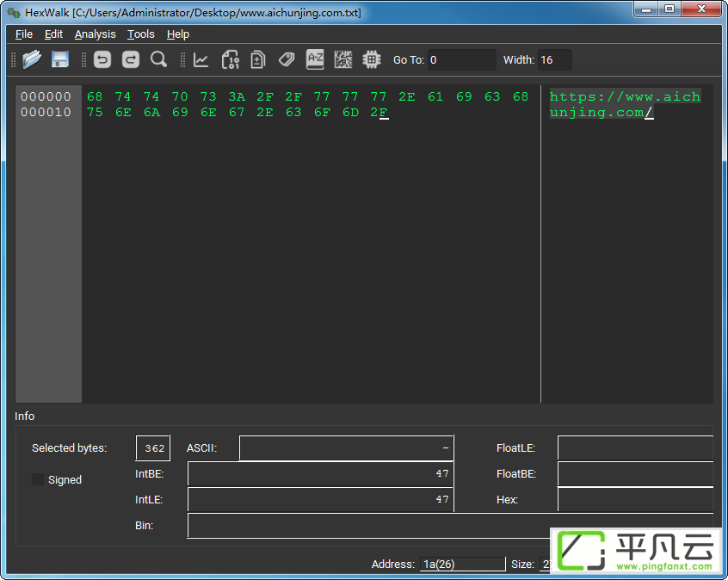Screen dimensions: 728x580
Task: Open search with the magnifier icon
Action: click(159, 59)
